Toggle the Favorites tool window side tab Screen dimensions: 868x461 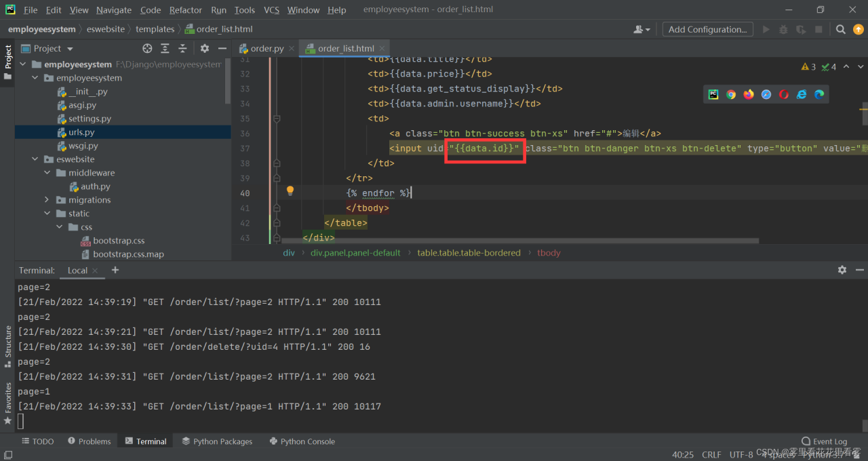7,403
